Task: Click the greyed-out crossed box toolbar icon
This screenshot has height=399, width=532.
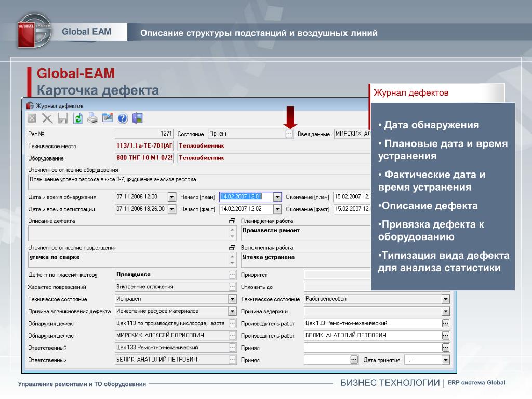Action: click(x=32, y=118)
